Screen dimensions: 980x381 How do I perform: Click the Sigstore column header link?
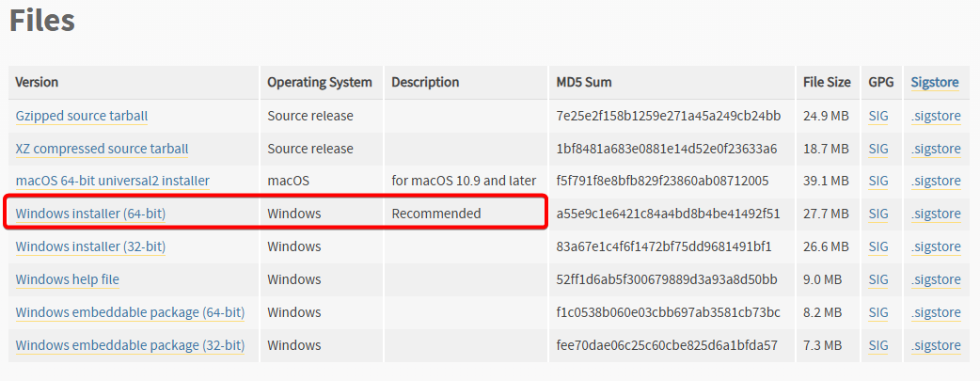[934, 82]
